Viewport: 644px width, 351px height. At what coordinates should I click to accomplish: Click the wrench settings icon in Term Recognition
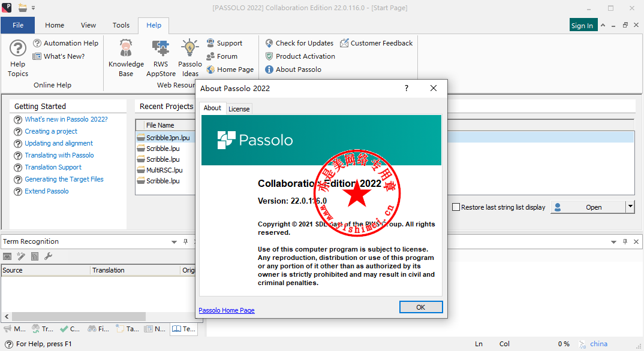[x=48, y=257]
